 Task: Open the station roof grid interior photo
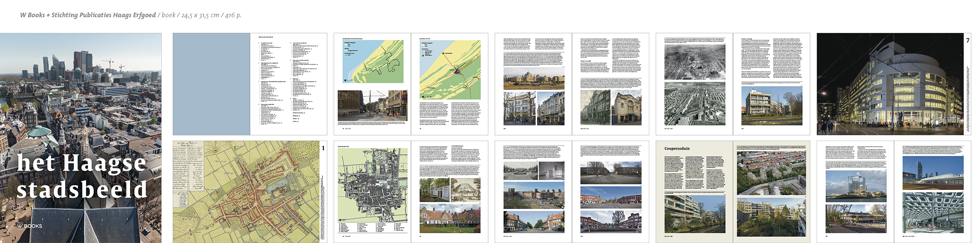[x=933, y=213]
